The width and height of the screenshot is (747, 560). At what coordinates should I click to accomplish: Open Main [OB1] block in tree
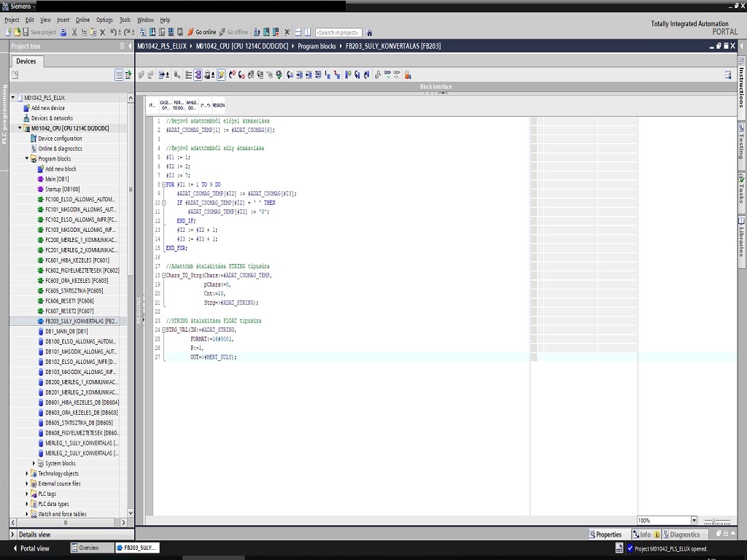click(x=57, y=179)
